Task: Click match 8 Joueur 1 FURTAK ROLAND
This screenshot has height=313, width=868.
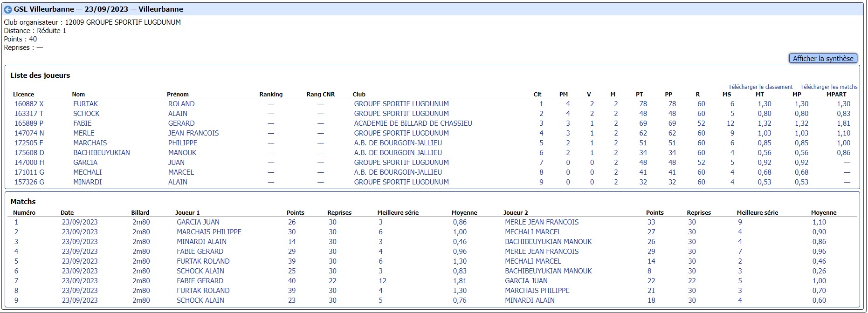Action: point(203,291)
